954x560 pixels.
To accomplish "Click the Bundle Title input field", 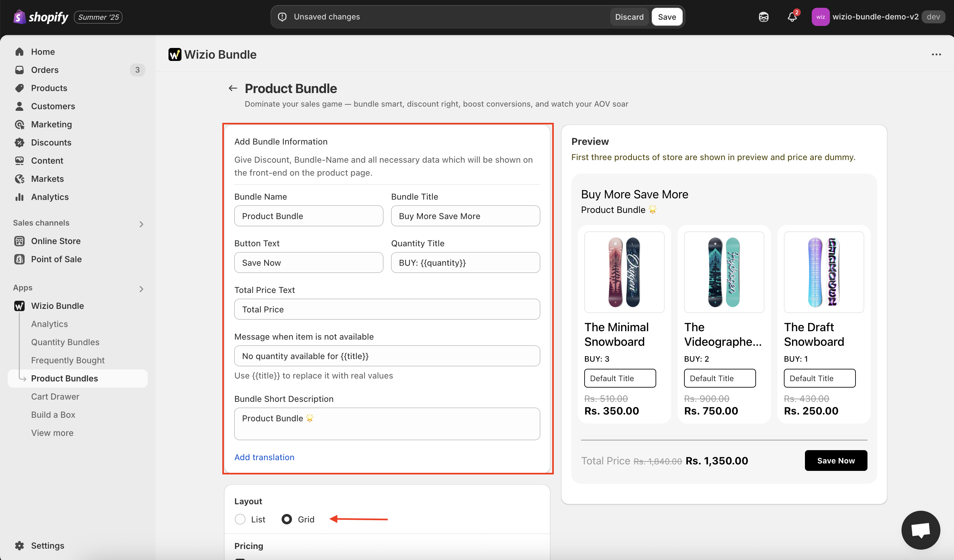I will pos(465,216).
